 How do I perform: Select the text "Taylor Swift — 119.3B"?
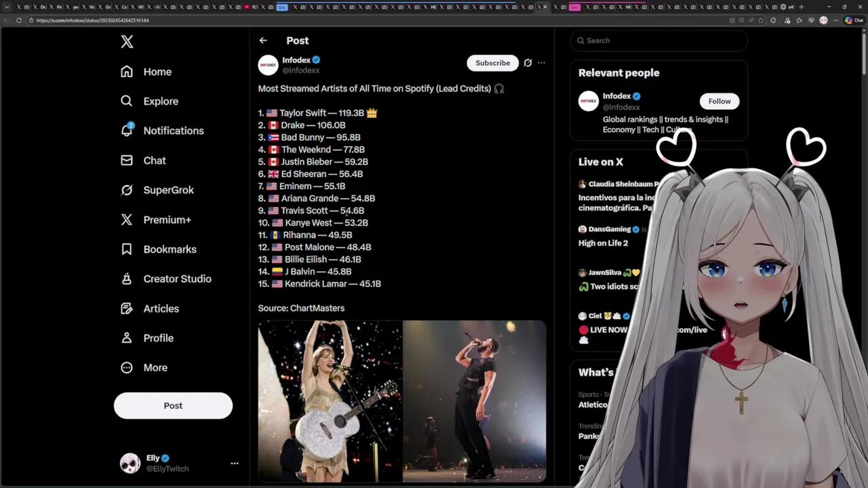[321, 113]
